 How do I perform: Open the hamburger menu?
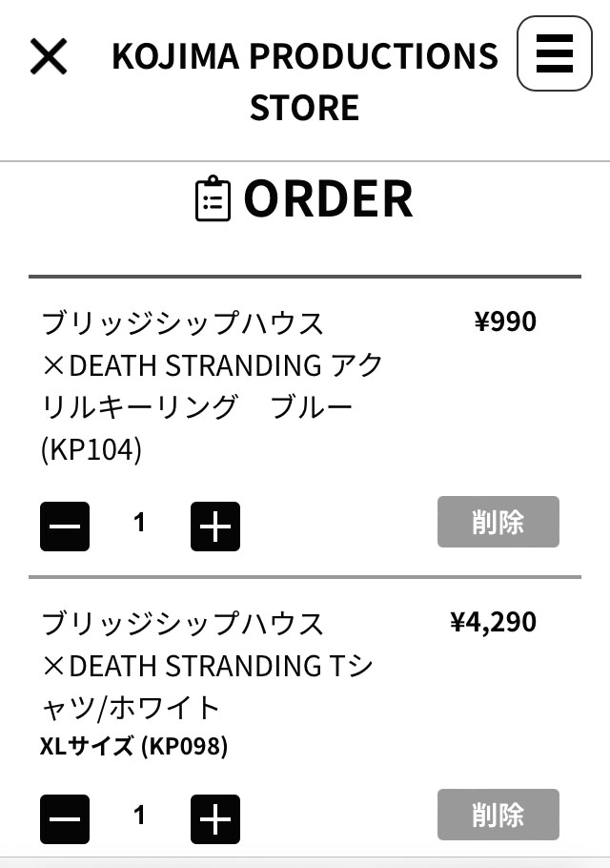(554, 53)
